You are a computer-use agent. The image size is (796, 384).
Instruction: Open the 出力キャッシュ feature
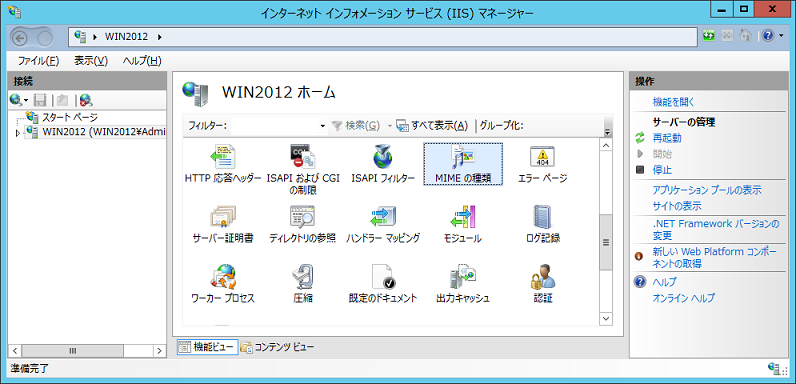click(x=462, y=284)
